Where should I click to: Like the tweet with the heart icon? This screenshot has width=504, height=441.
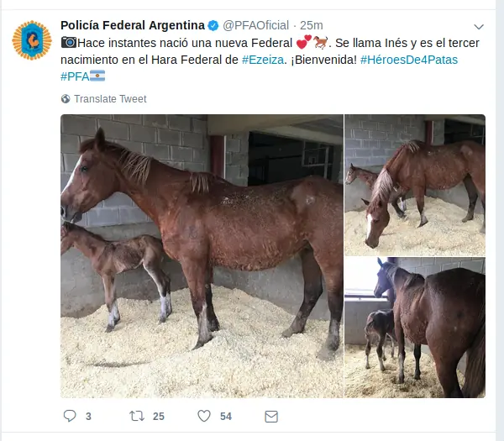tap(204, 416)
